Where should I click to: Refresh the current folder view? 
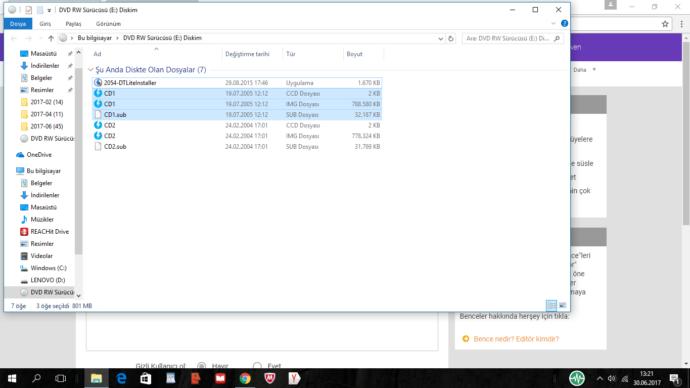coord(451,39)
